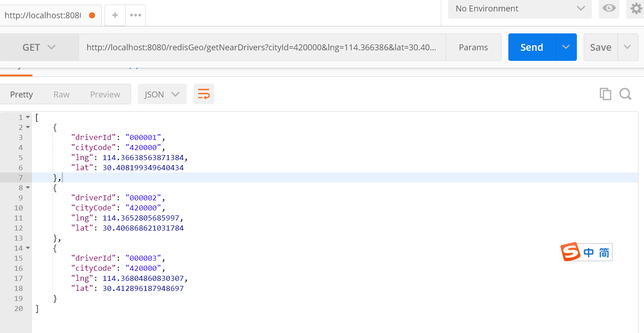Click the "driverId" key on line 9

pos(94,198)
